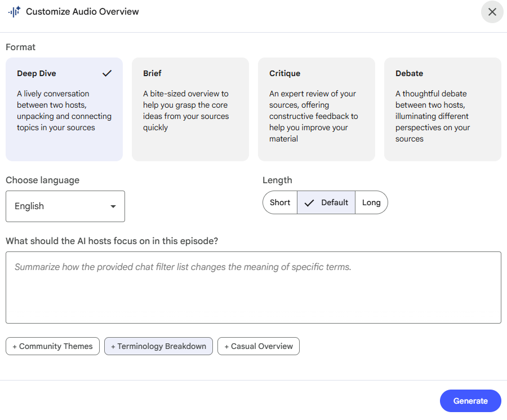Image resolution: width=507 pixels, height=420 pixels.
Task: Click the Deep Dive card title
Action: 37,73
